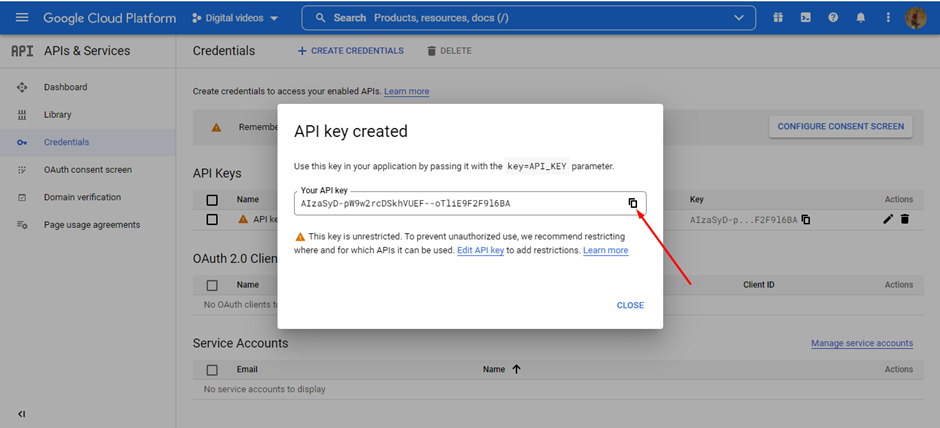This screenshot has height=428, width=940.
Task: Click the DELETE button in header
Action: point(449,51)
